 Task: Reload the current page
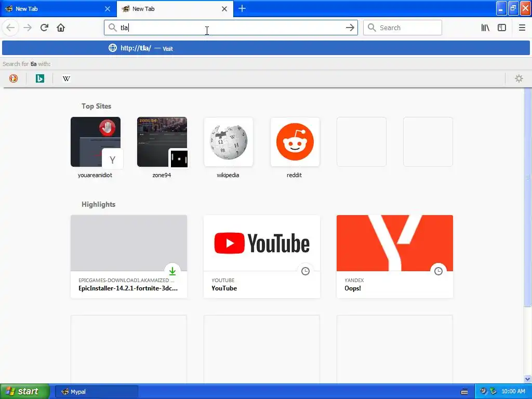click(x=44, y=28)
